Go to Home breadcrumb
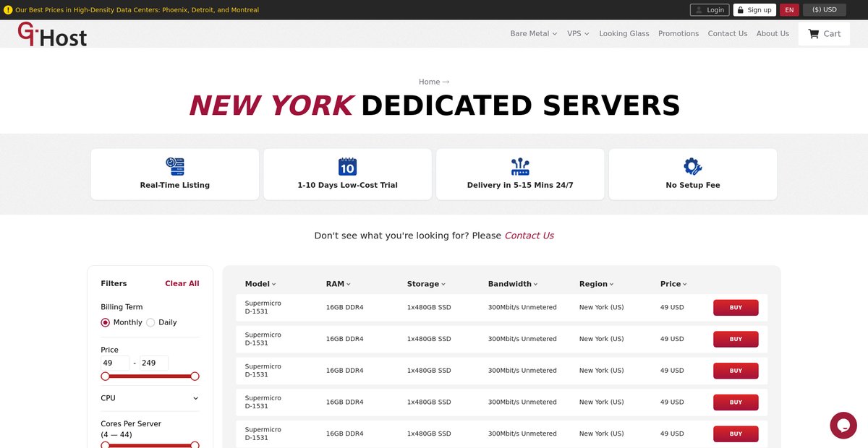 pos(429,82)
